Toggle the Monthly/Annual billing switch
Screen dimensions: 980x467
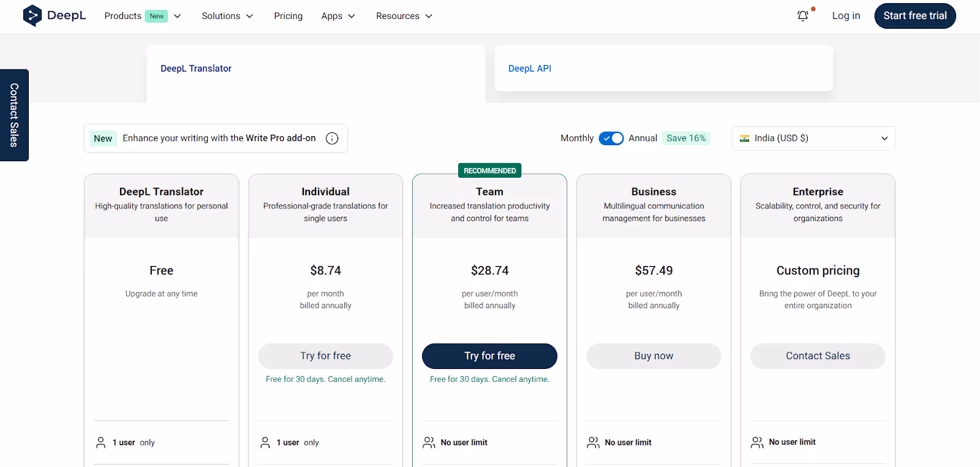611,139
